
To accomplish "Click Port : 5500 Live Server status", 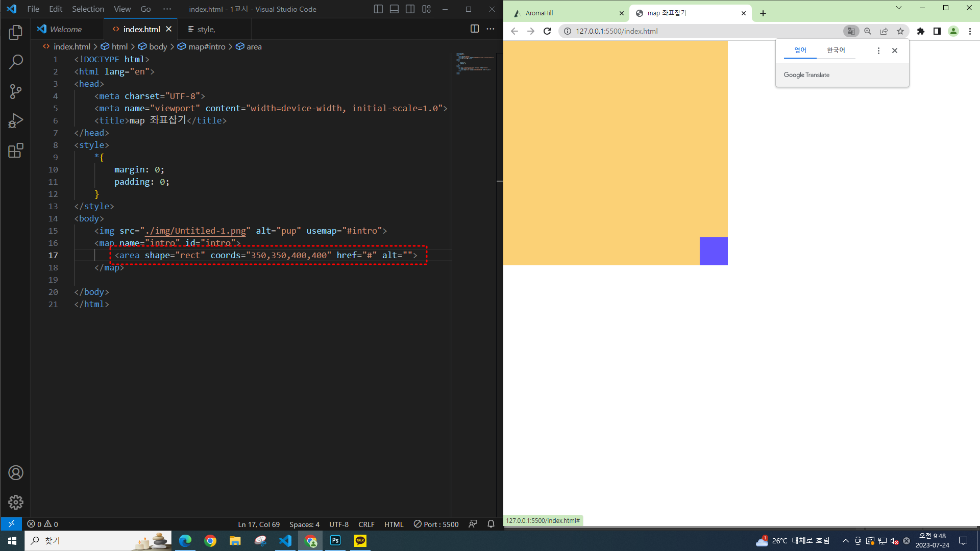I will point(436,524).
